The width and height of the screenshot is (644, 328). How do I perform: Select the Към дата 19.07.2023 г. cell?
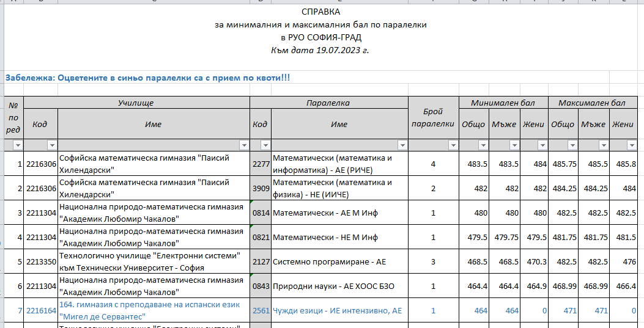click(x=321, y=51)
